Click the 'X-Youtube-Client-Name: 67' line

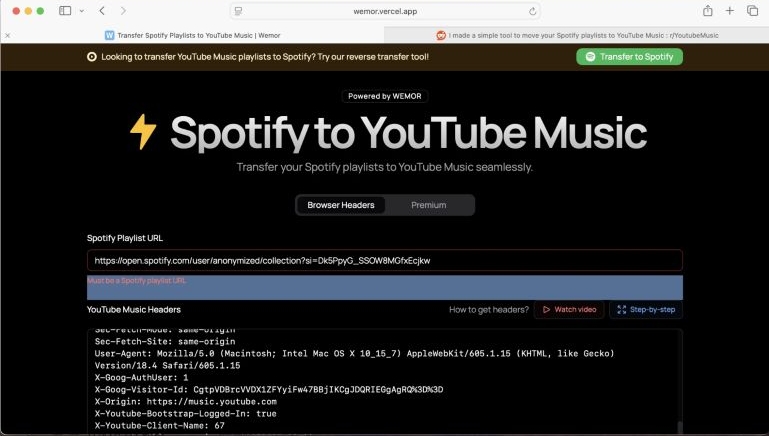coord(159,426)
